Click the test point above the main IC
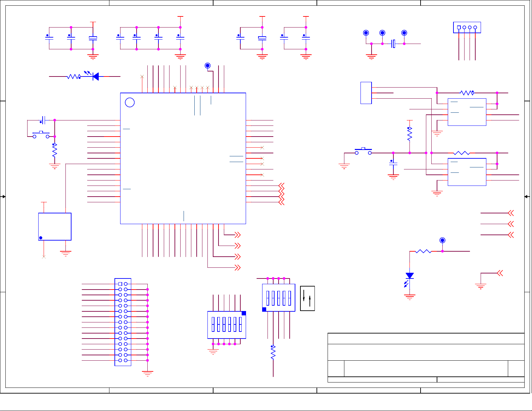Viewport: 532px width, 411px height. click(x=207, y=65)
